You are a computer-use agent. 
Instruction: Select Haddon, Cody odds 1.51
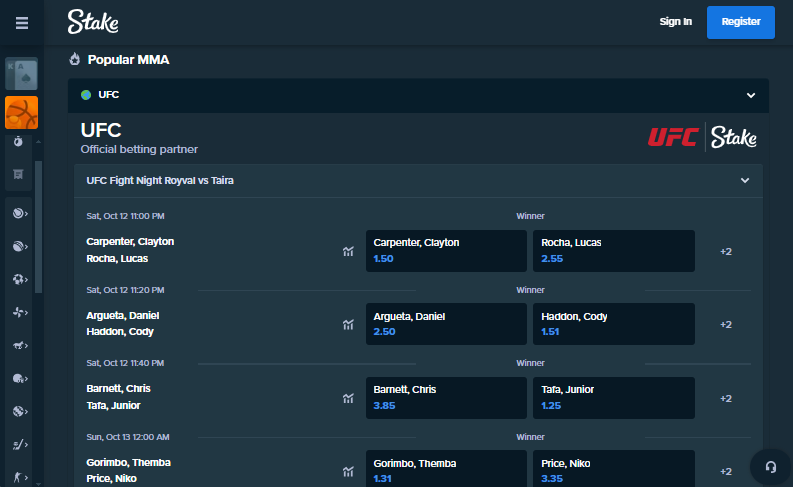coord(613,324)
